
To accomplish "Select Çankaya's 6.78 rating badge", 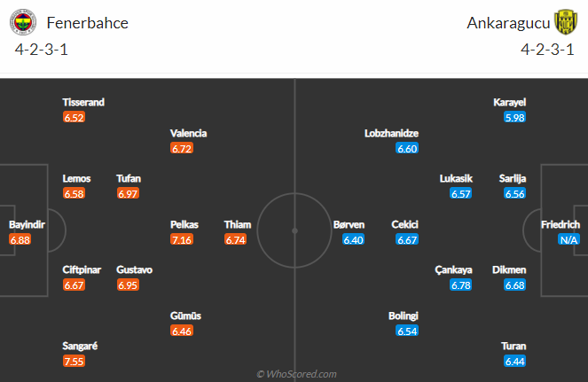I will click(x=461, y=285).
